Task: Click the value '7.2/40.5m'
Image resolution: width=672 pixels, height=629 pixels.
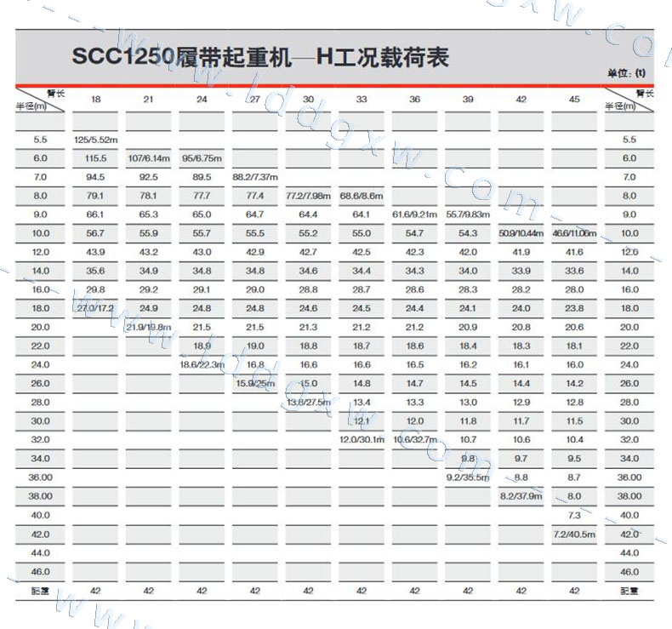Action: (x=574, y=535)
